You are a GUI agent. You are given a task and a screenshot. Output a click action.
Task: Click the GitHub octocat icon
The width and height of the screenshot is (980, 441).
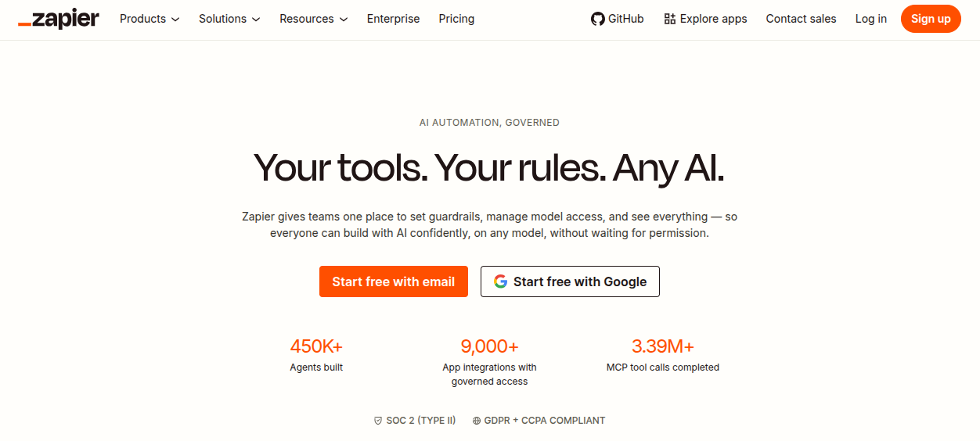click(x=598, y=19)
